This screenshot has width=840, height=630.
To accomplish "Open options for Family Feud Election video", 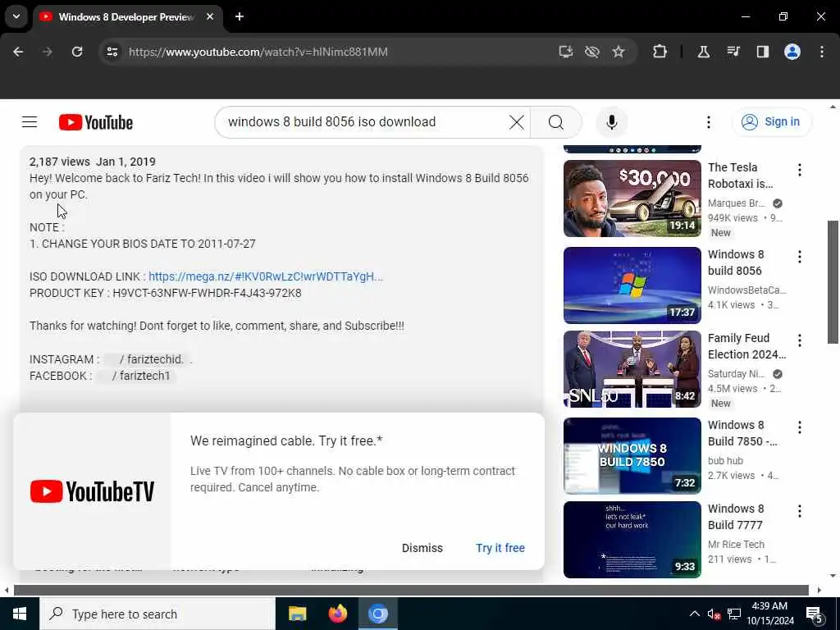I will tap(799, 340).
